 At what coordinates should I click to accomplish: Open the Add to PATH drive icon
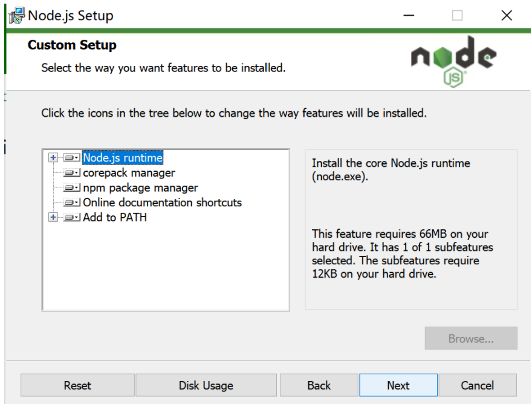coord(71,217)
